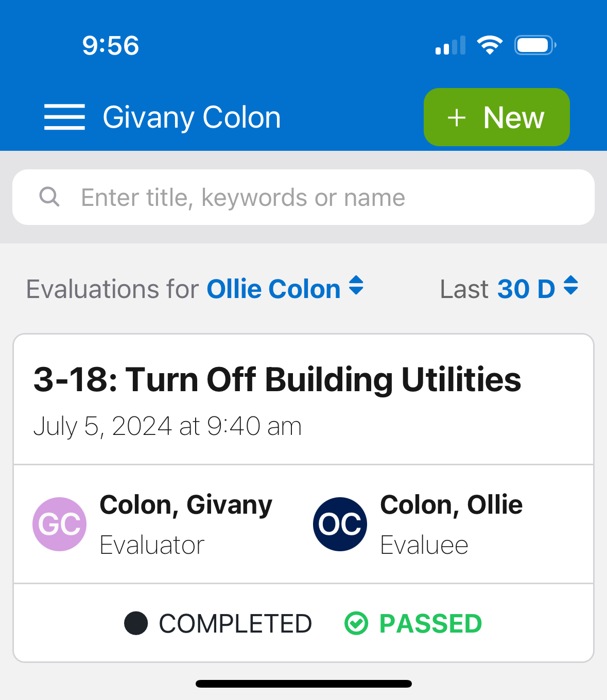Open the 3-18: Turn Off Building Utilities evaluation
The image size is (607, 700).
(x=278, y=379)
